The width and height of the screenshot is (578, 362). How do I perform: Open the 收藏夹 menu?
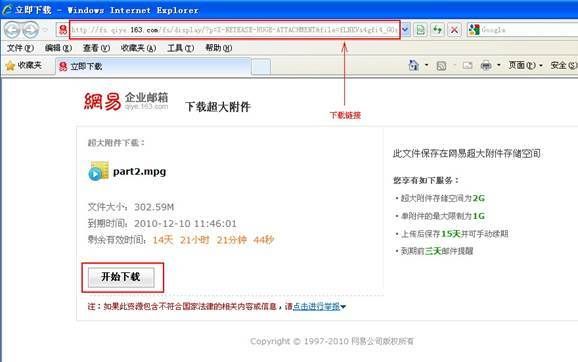pyautogui.click(x=138, y=48)
